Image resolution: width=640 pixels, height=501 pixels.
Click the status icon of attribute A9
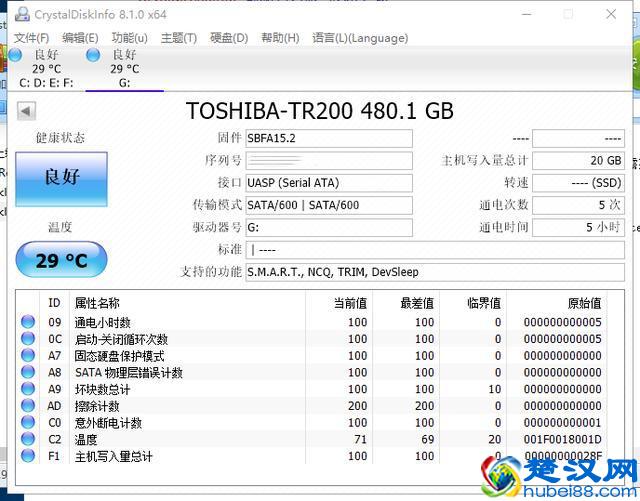[28, 389]
